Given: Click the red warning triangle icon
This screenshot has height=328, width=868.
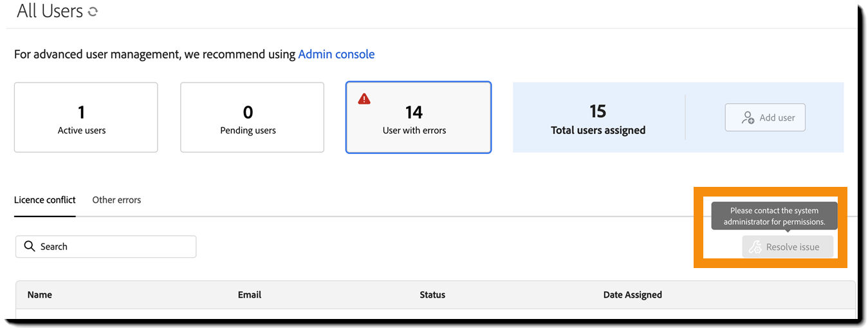Looking at the screenshot, I should pos(364,99).
